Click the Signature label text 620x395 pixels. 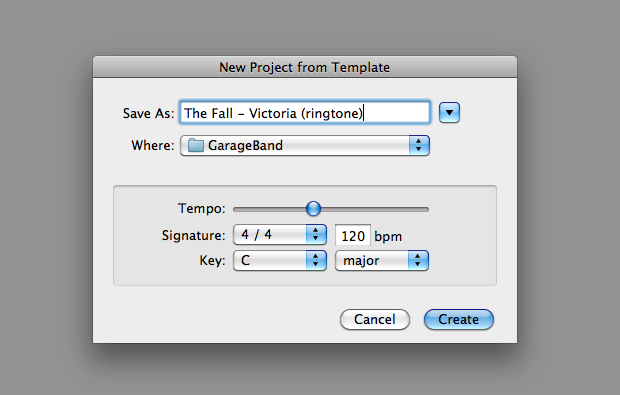pos(193,236)
